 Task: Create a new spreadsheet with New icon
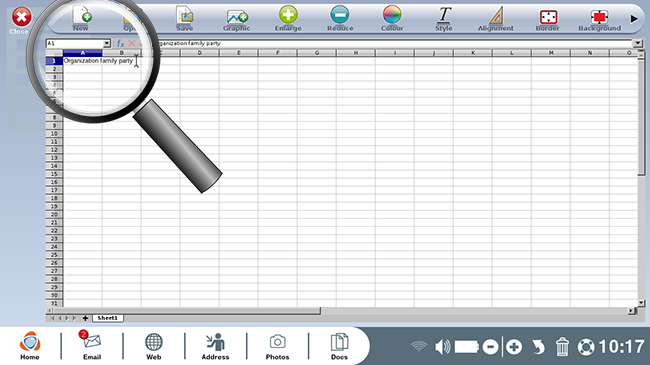point(81,18)
